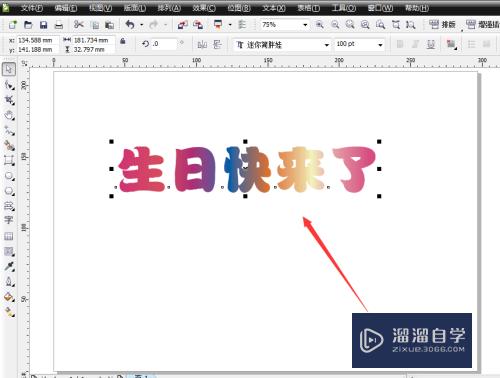Open the 编辑(E) menu
The image size is (500, 378).
[x=66, y=8]
